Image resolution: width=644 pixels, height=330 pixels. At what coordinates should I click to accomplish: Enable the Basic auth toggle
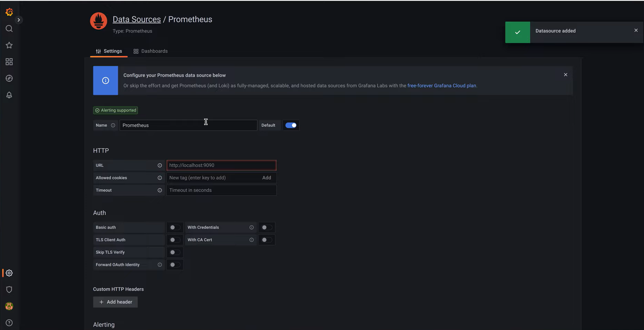175,227
